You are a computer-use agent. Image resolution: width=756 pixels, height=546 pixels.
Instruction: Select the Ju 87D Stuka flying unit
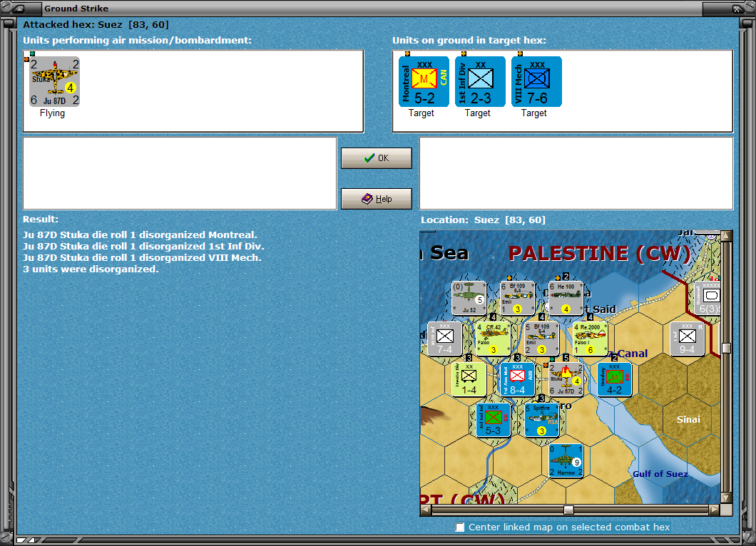54,81
